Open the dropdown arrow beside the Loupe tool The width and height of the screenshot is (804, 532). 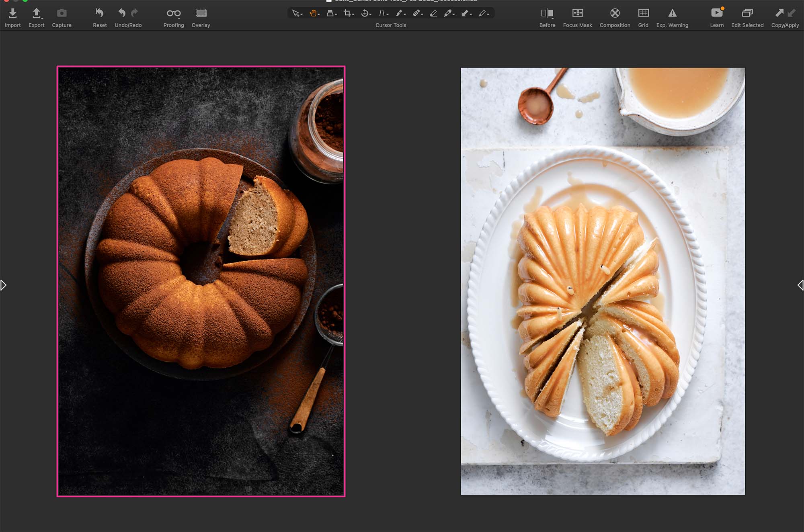(x=336, y=15)
